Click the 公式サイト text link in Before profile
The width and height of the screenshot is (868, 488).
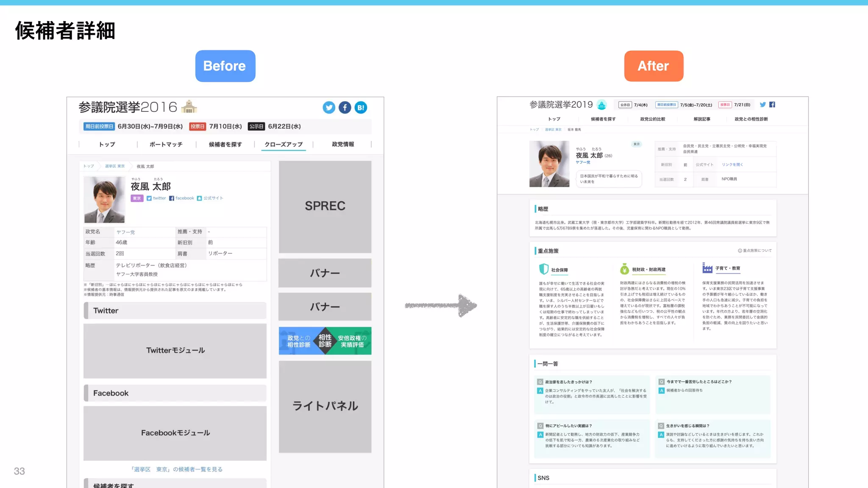point(213,198)
